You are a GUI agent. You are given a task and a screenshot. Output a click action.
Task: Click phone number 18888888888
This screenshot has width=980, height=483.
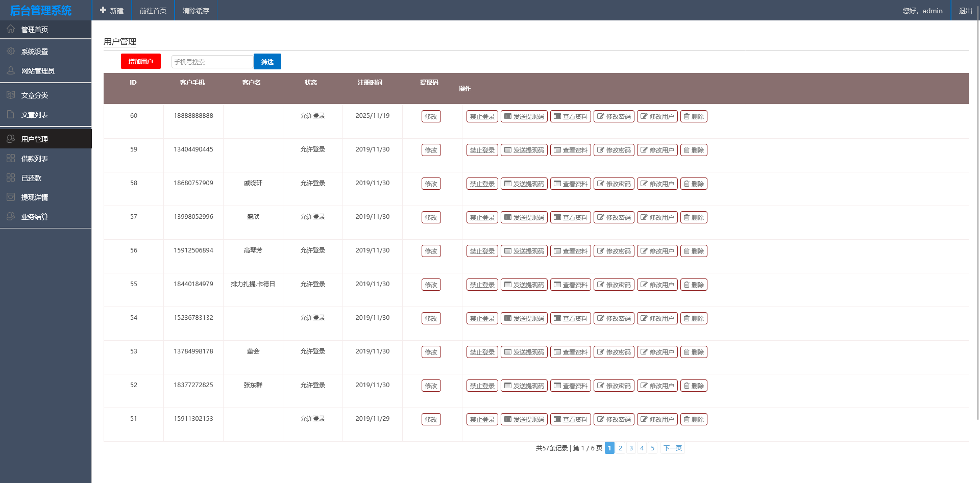pyautogui.click(x=193, y=116)
